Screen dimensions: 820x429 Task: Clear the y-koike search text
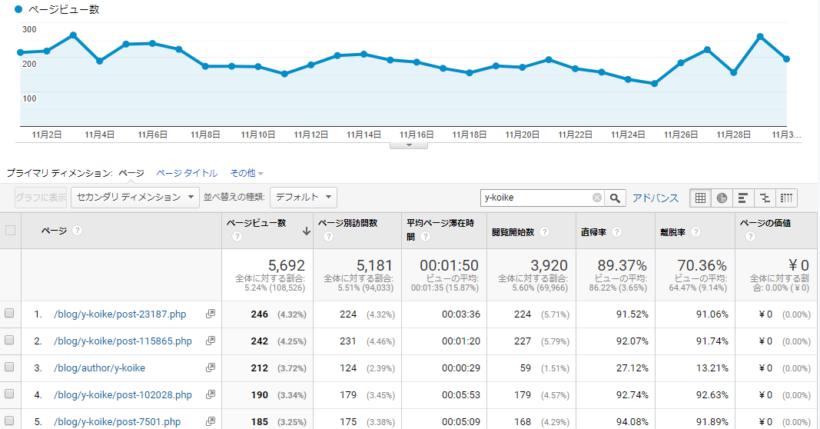pyautogui.click(x=597, y=198)
